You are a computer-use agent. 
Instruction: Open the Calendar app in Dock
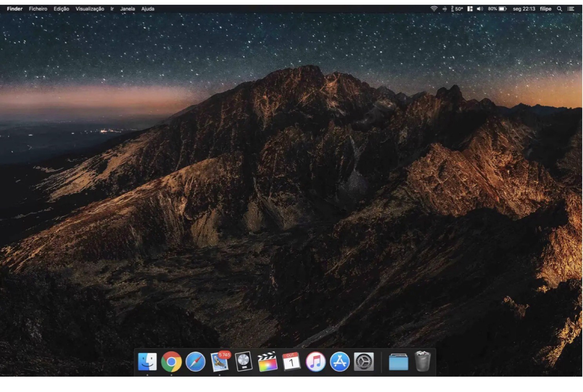[291, 361]
